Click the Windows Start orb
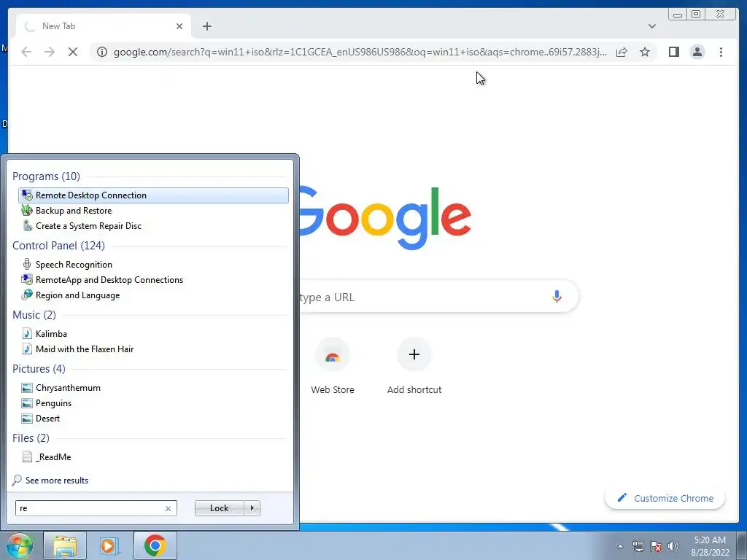The height and width of the screenshot is (560, 747). pyautogui.click(x=19, y=545)
